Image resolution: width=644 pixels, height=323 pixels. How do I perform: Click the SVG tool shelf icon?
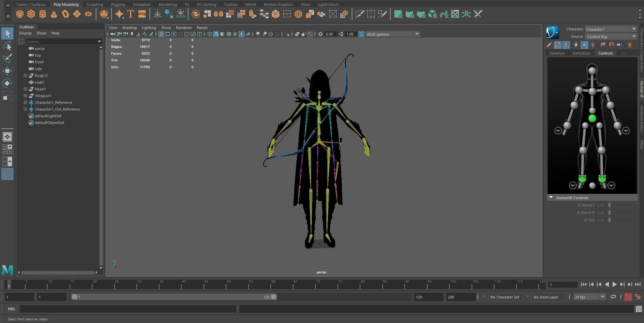coord(142,14)
